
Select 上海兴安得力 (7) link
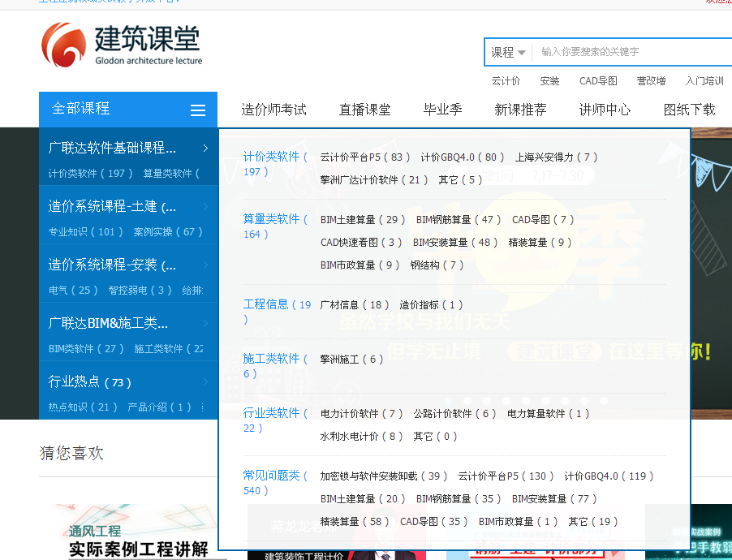(556, 157)
